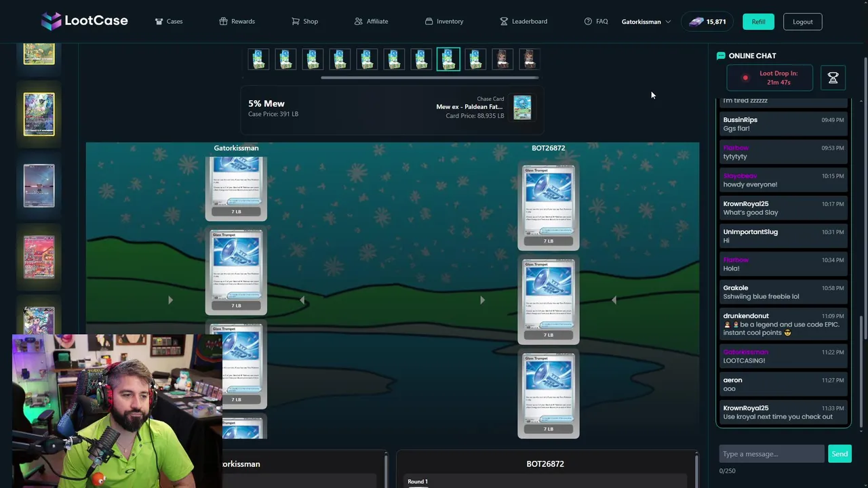Click the top Glass Trumpet card under BOT26872
This screenshot has height=488, width=868.
[x=549, y=206]
